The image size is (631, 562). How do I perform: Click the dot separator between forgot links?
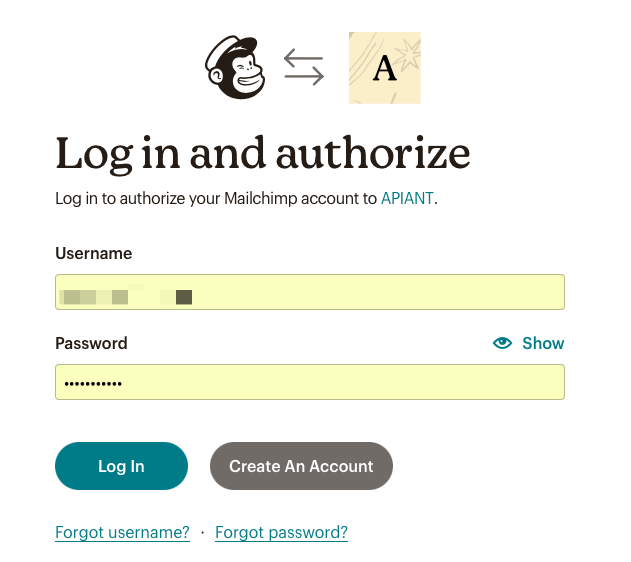[x=202, y=532]
